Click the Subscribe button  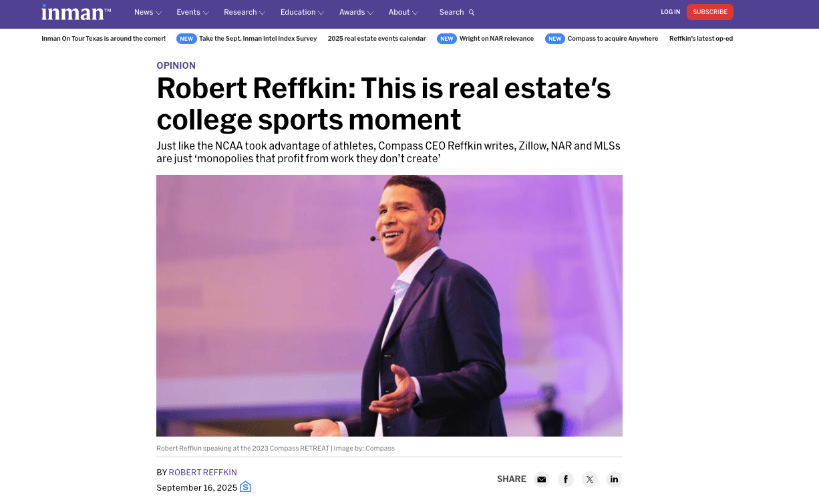[x=710, y=12]
